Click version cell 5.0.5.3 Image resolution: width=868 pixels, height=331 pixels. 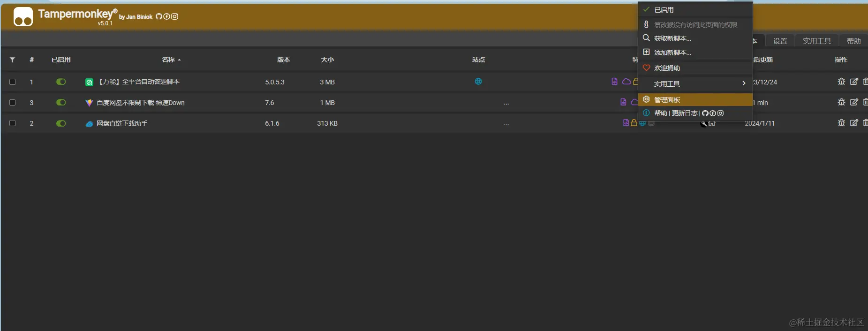tap(275, 82)
